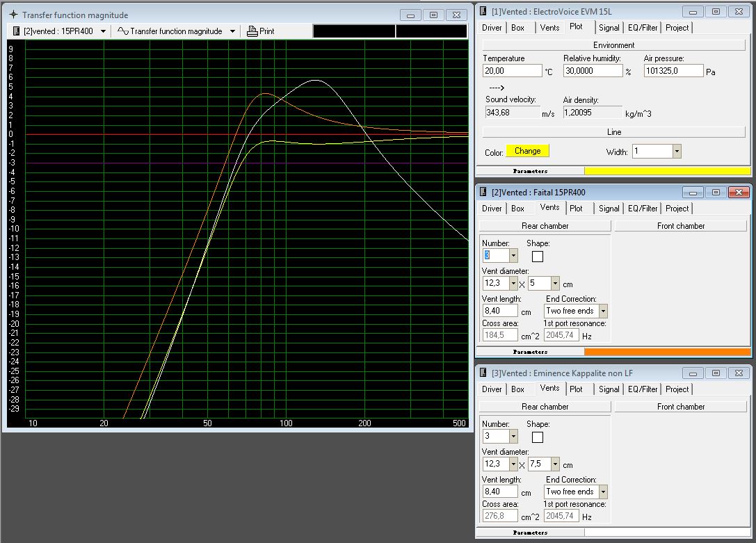756x543 pixels.
Task: Switch to Driver tab in ElectroVoice EVM 15L window
Action: click(x=492, y=28)
